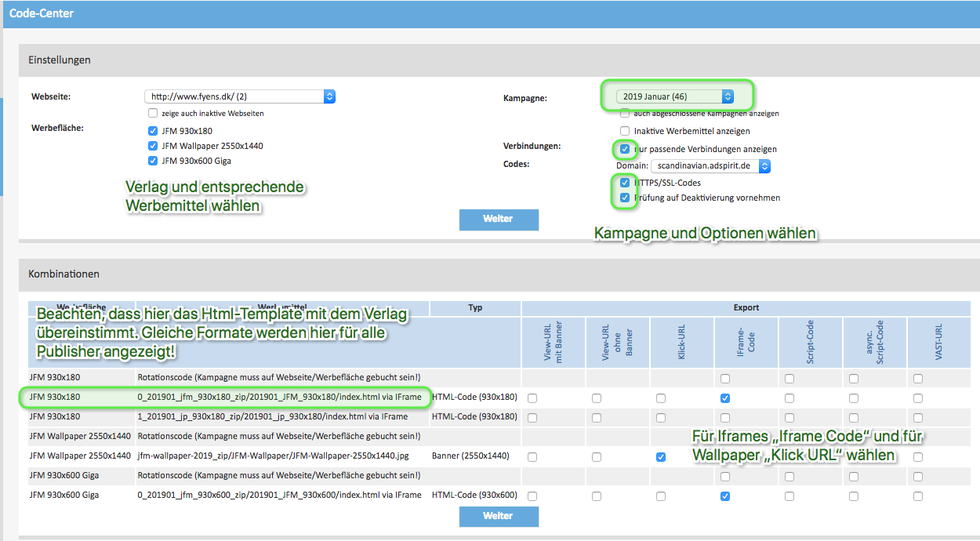Expand the Kampagne dropdown 2019 Januar
The height and width of the screenshot is (541, 980).
coord(674,96)
